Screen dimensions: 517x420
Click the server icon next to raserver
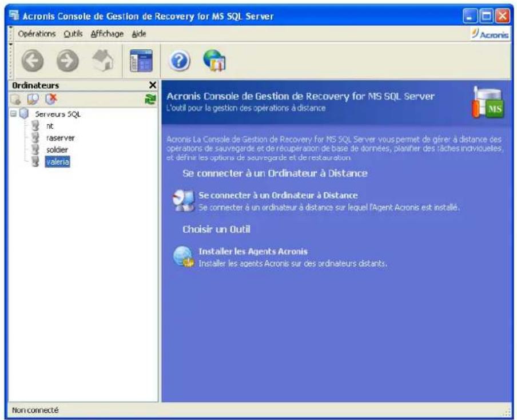coord(35,137)
